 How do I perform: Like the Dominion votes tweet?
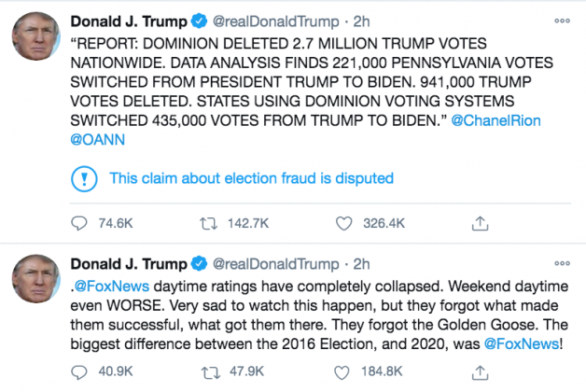click(x=345, y=224)
